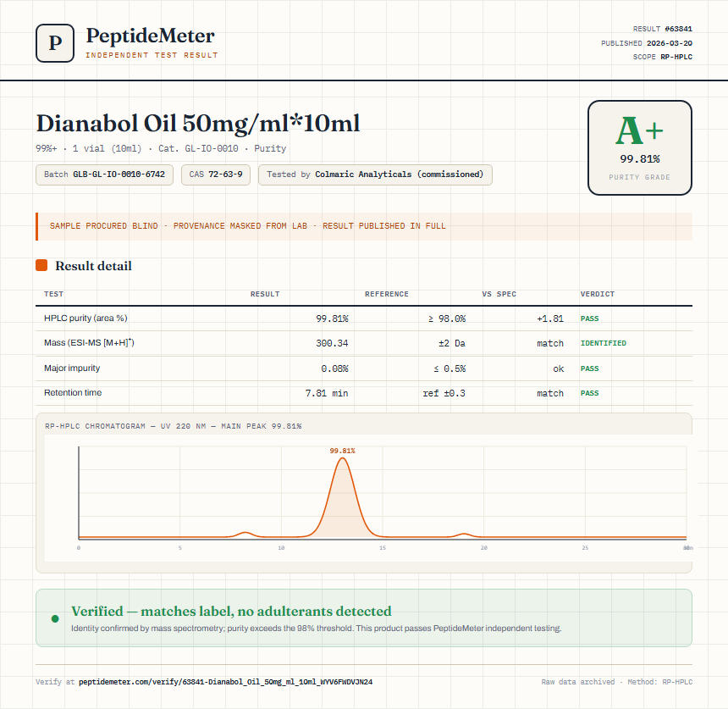Click the Verified — matches label heading
728x709 pixels.
[x=231, y=611]
